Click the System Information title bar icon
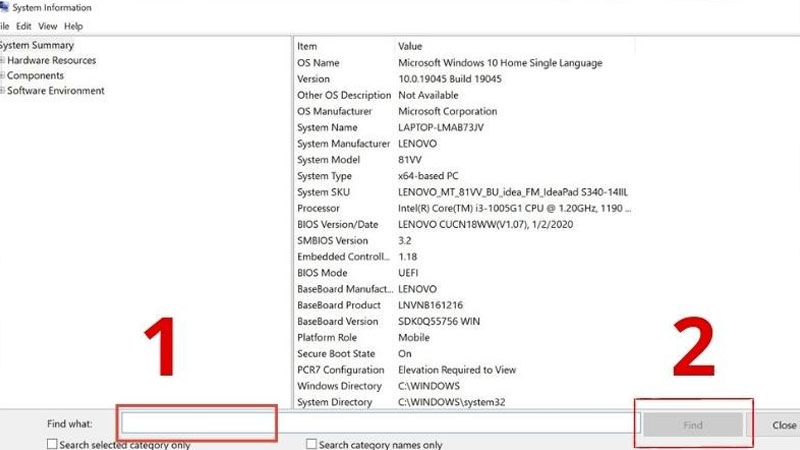 point(4,8)
